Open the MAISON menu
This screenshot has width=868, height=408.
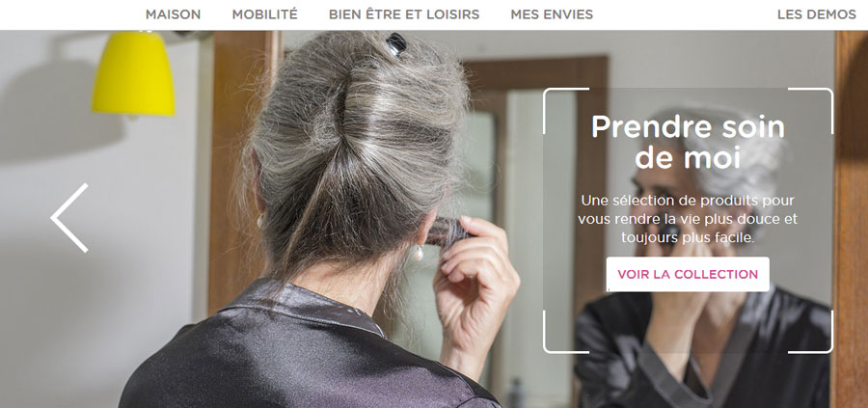click(174, 14)
